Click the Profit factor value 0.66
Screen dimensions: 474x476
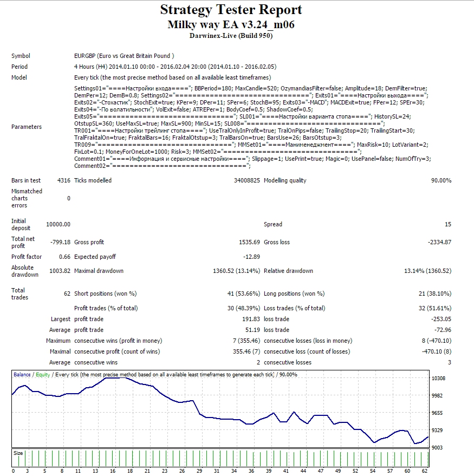(x=64, y=257)
